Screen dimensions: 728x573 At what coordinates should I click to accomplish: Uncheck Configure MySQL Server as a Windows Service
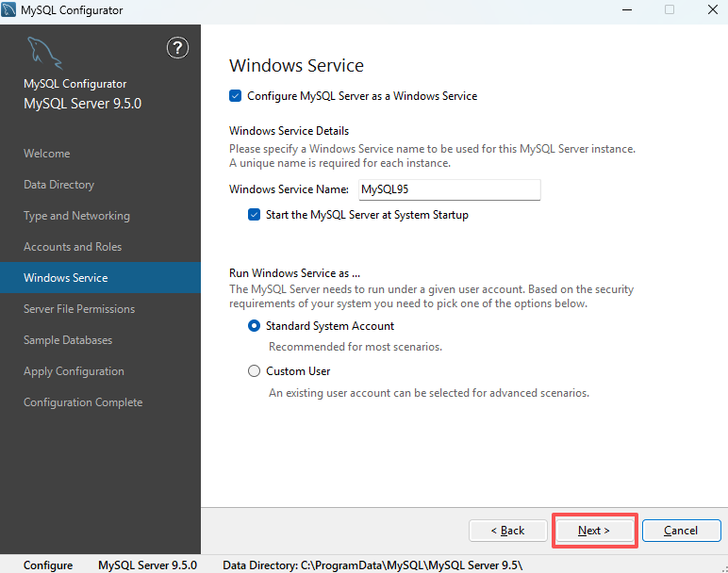(x=235, y=96)
